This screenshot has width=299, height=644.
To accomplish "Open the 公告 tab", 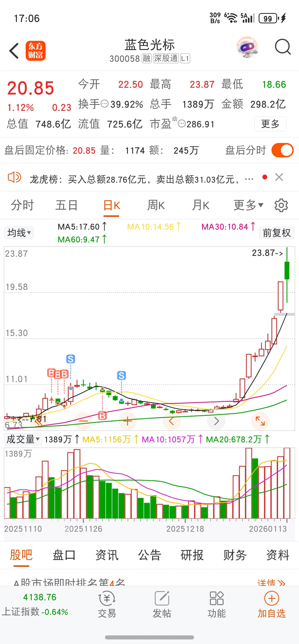I will pos(150,555).
